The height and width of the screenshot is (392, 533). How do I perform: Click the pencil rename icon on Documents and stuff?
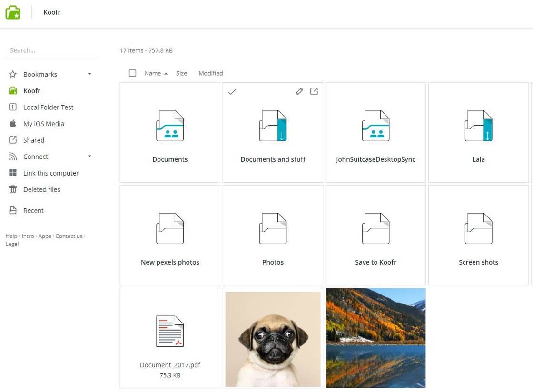pyautogui.click(x=299, y=91)
